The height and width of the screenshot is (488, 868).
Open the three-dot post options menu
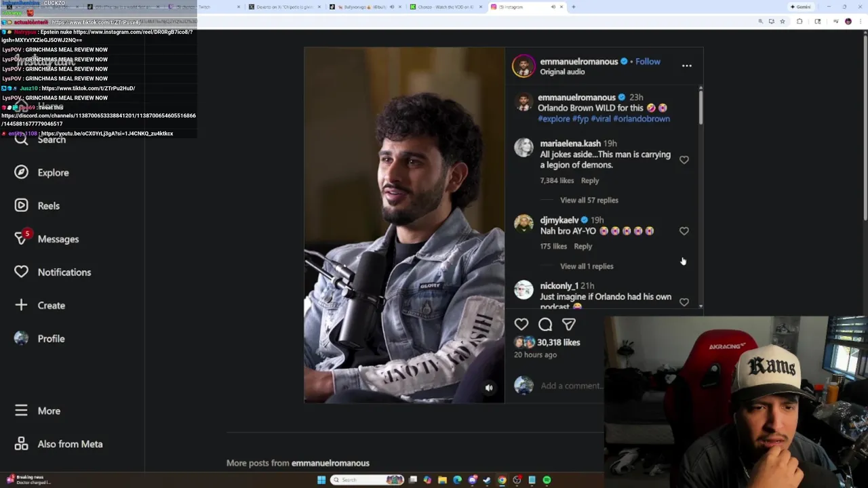(687, 66)
